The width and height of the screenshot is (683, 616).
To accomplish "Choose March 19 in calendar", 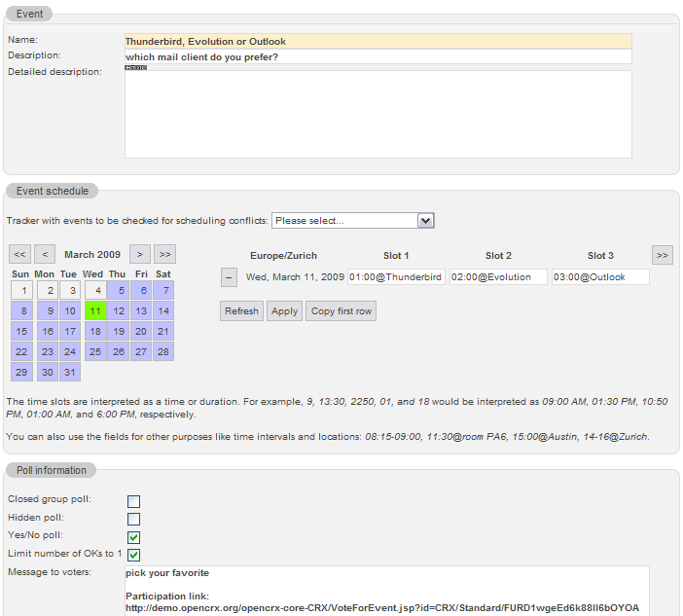I will point(118,332).
